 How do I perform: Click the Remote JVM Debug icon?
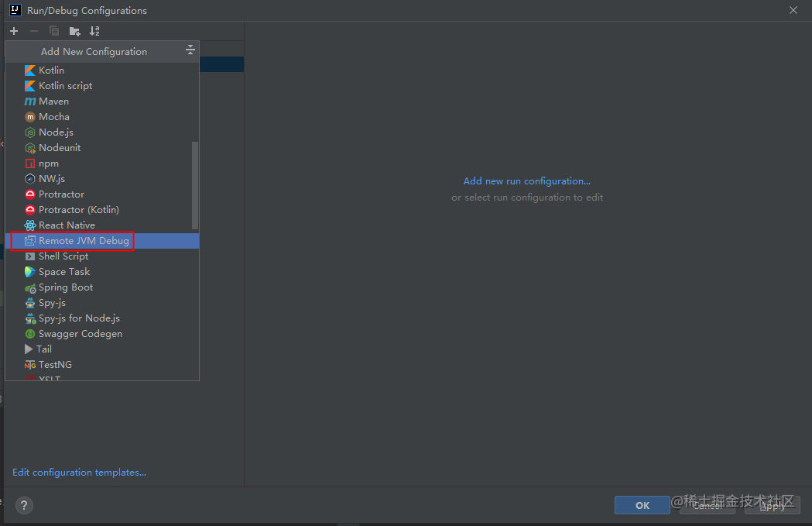[30, 241]
